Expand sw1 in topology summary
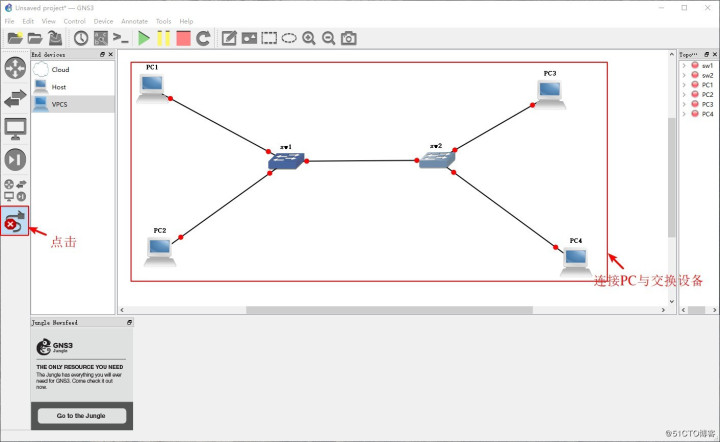The width and height of the screenshot is (720, 442). coord(684,66)
